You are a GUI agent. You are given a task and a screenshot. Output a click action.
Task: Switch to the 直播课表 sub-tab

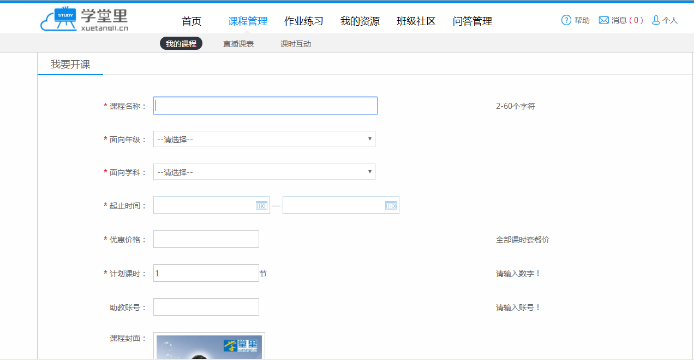(x=238, y=44)
